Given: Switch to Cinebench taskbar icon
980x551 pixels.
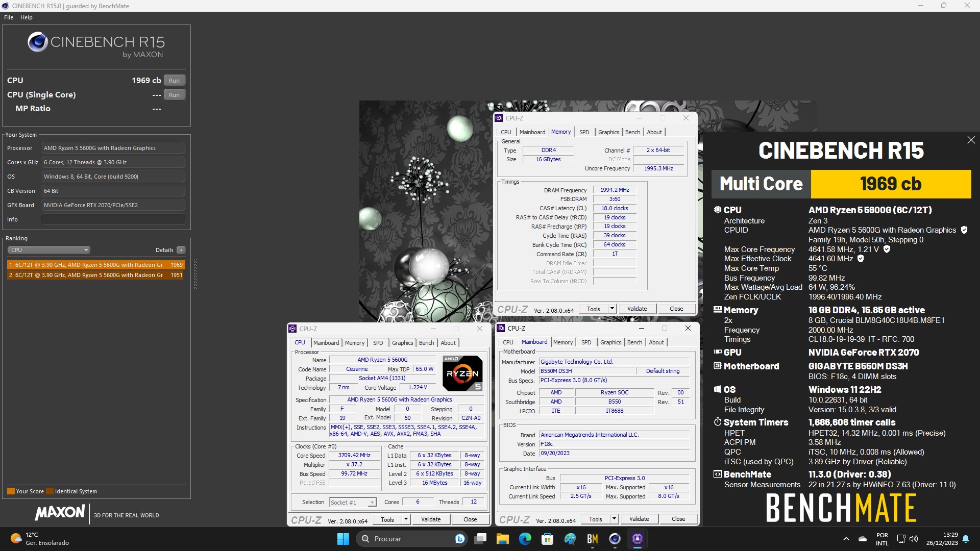Looking at the screenshot, I should pos(615,539).
